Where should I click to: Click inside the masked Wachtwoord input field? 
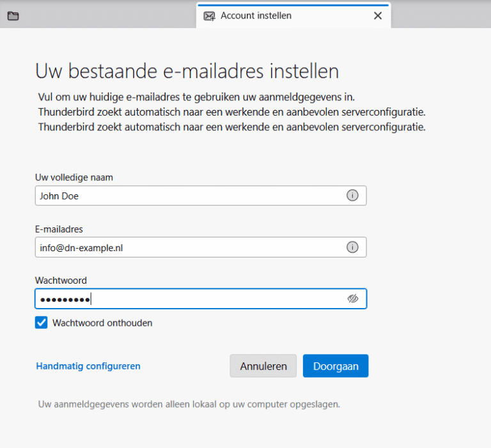[211, 298]
